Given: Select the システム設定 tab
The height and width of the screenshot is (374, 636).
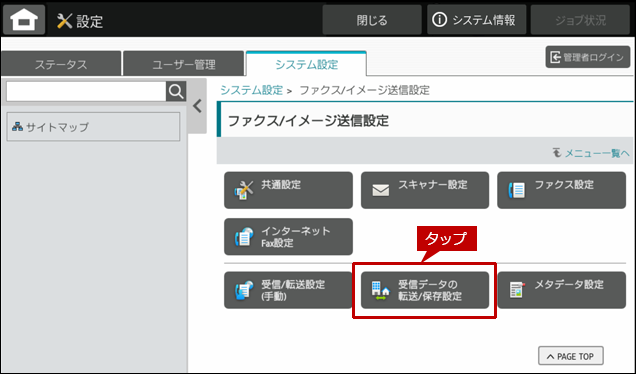Looking at the screenshot, I should (306, 64).
